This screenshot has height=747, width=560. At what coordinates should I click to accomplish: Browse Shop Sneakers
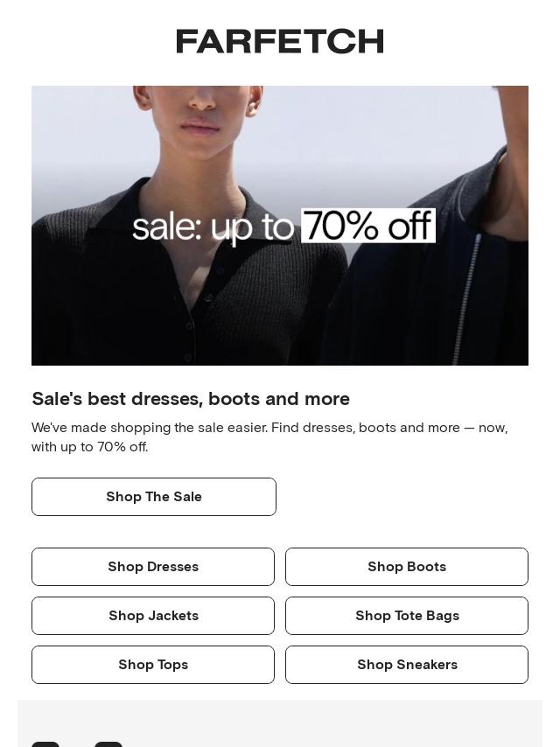coord(407,665)
